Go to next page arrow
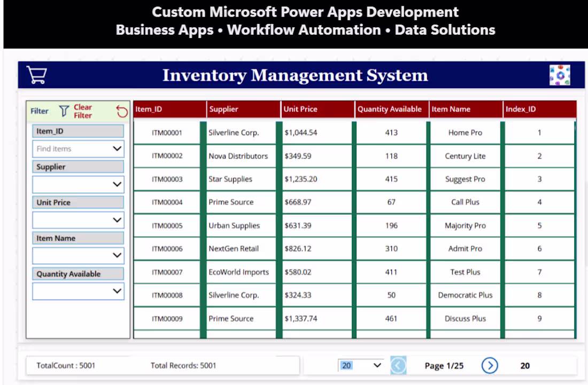 [x=490, y=366]
